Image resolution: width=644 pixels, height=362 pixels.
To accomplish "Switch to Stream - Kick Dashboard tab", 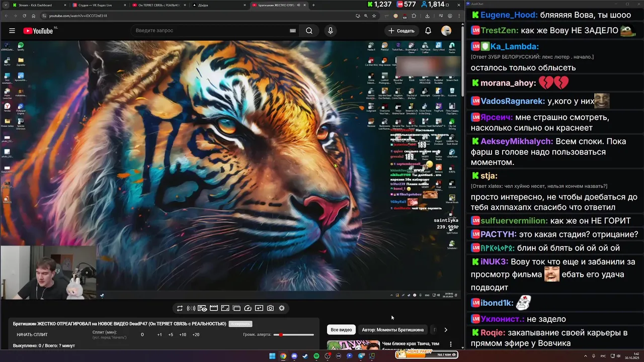I will point(39,5).
